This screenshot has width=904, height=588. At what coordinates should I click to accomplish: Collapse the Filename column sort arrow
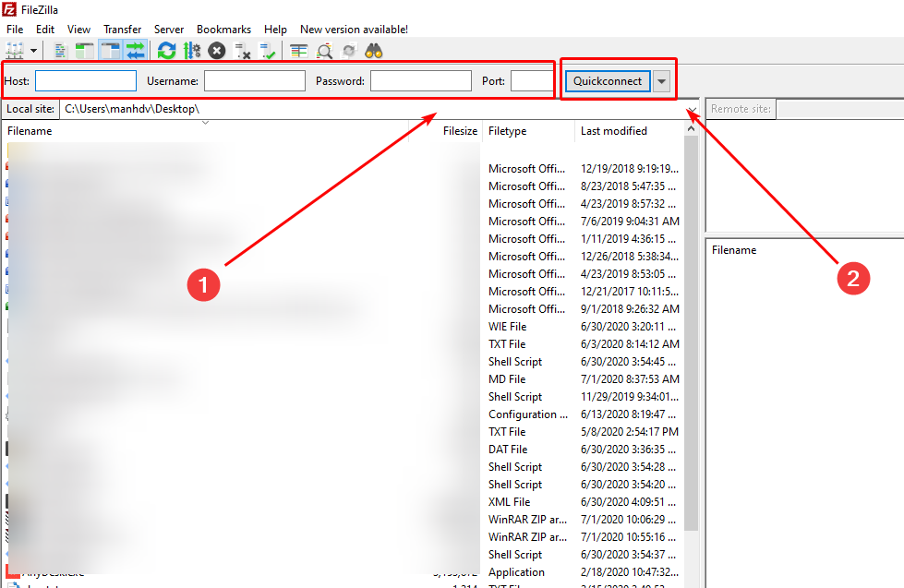(x=205, y=122)
